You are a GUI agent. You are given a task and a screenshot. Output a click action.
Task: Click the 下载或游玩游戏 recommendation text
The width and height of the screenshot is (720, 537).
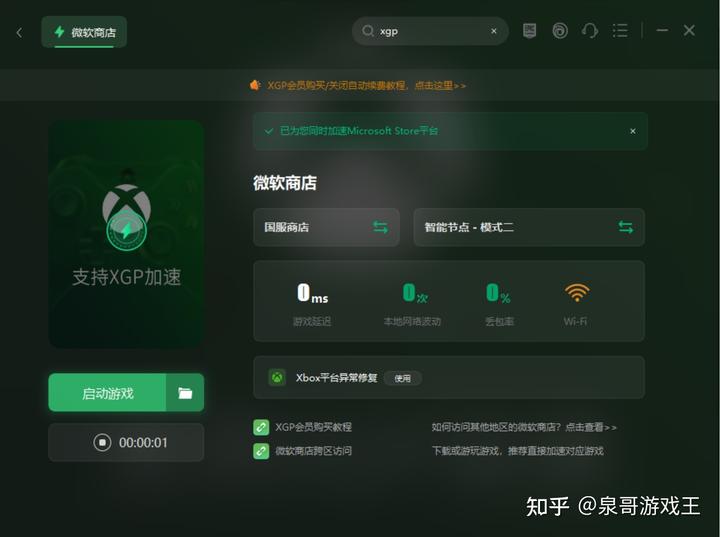(518, 451)
